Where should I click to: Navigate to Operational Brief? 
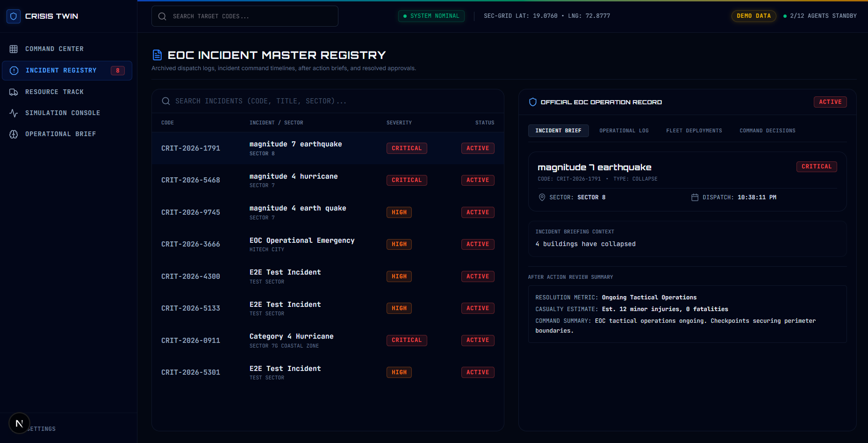[67, 134]
